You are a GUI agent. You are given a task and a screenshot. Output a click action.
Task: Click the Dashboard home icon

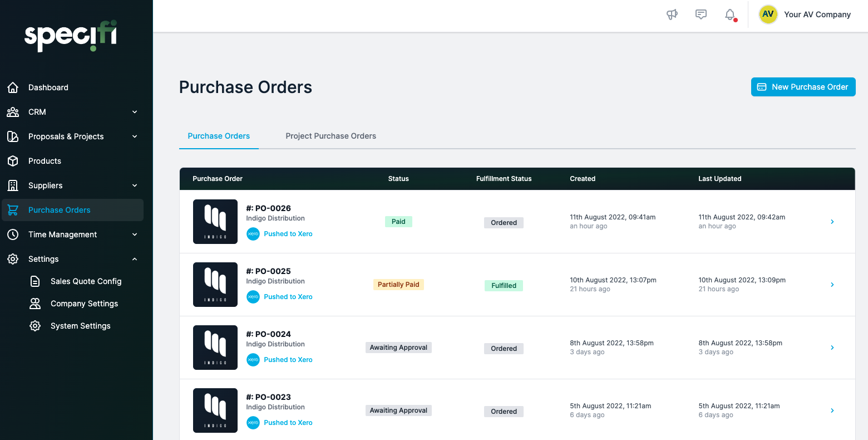coord(13,87)
